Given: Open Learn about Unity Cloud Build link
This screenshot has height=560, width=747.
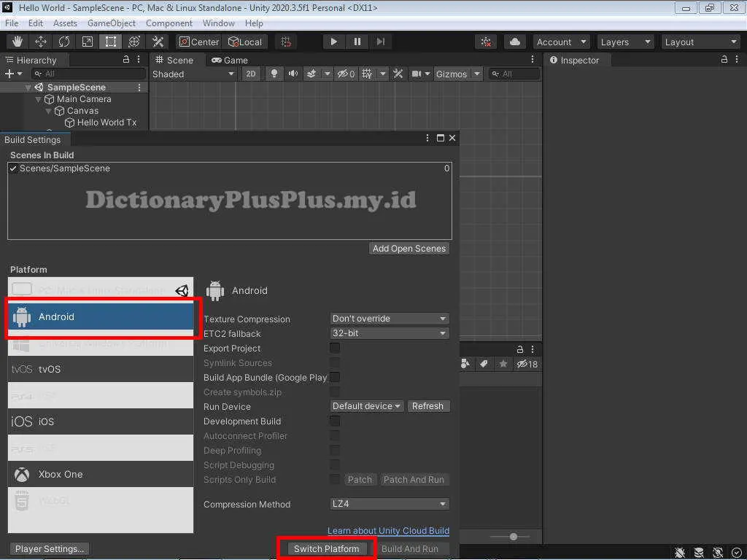Looking at the screenshot, I should click(388, 531).
